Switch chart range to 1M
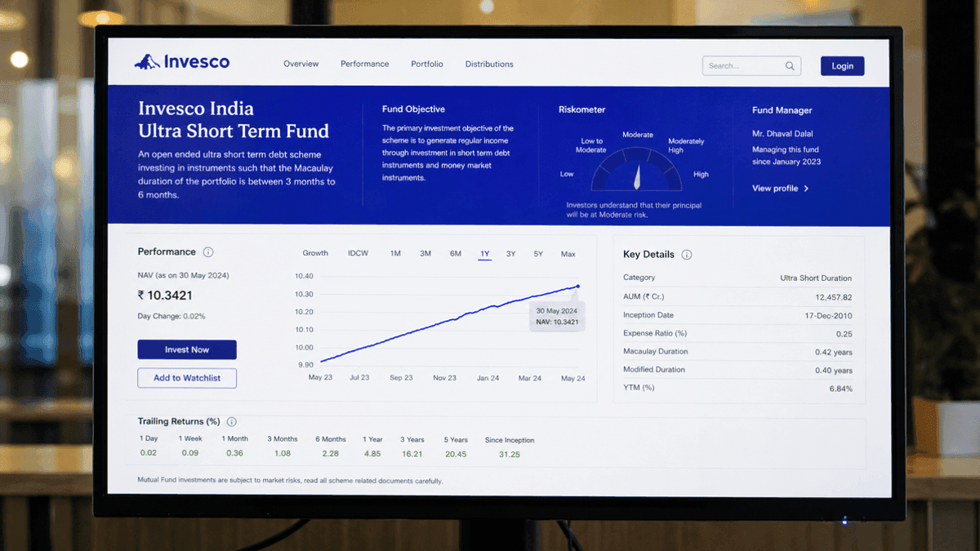This screenshot has width=980, height=551. tap(395, 254)
